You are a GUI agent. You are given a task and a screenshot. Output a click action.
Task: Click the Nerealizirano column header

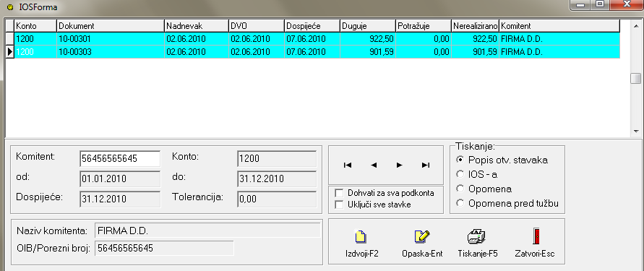click(x=475, y=26)
